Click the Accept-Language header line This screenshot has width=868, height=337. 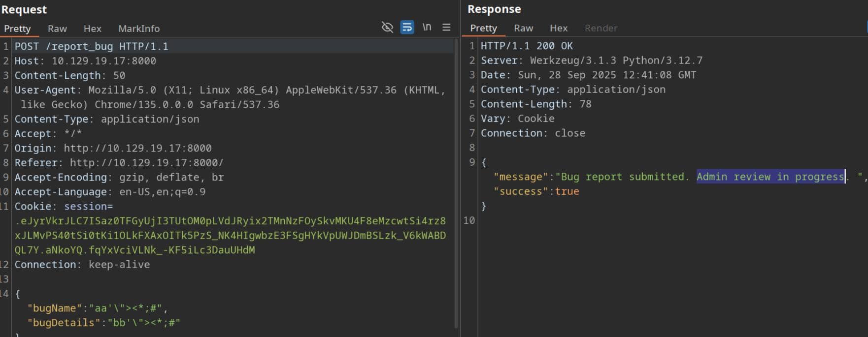[x=110, y=192]
